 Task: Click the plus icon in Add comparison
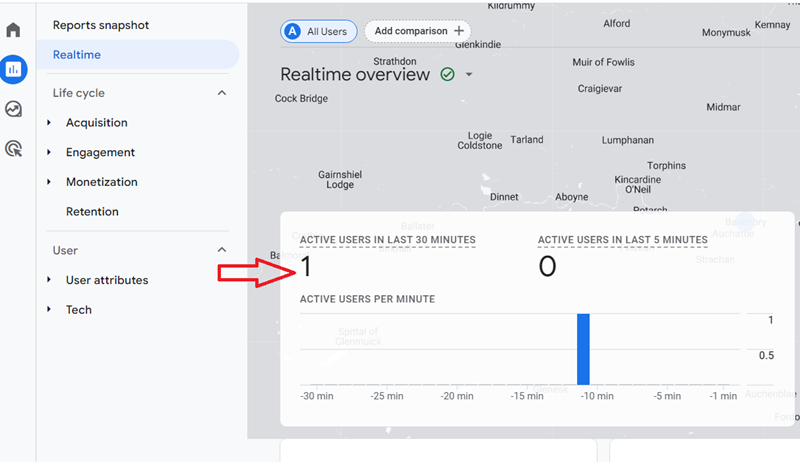459,31
